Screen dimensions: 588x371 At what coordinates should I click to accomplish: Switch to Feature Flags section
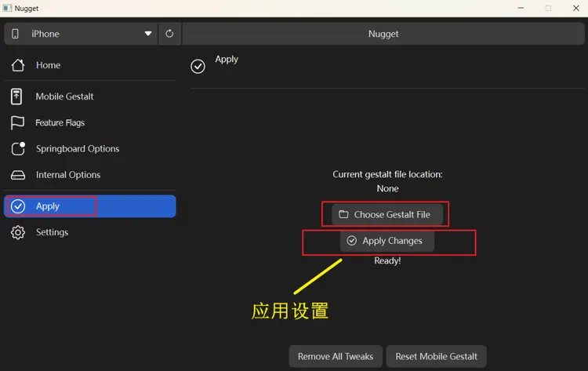coord(60,123)
